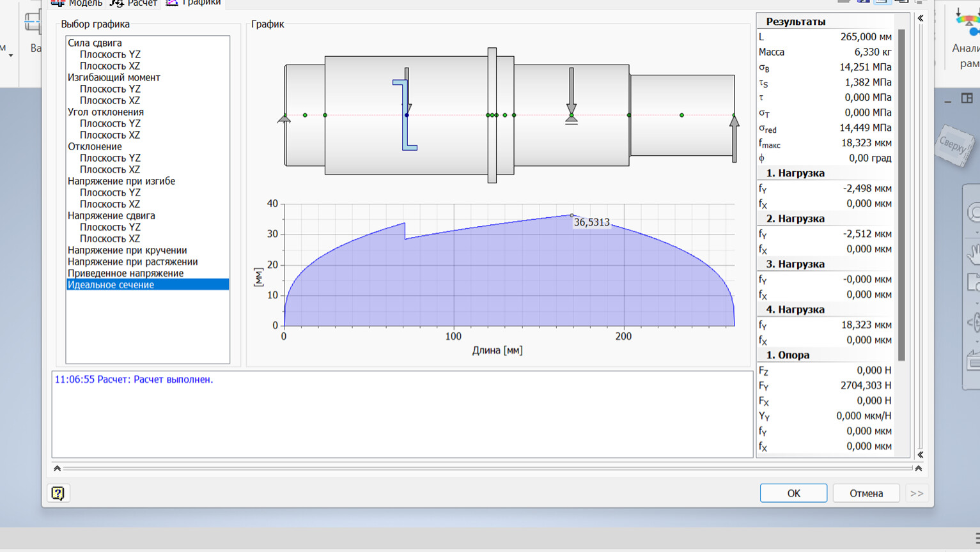Screen dimensions: 980x552
Task: Click the up-chevron at the right of the log bar
Action: [x=919, y=468]
